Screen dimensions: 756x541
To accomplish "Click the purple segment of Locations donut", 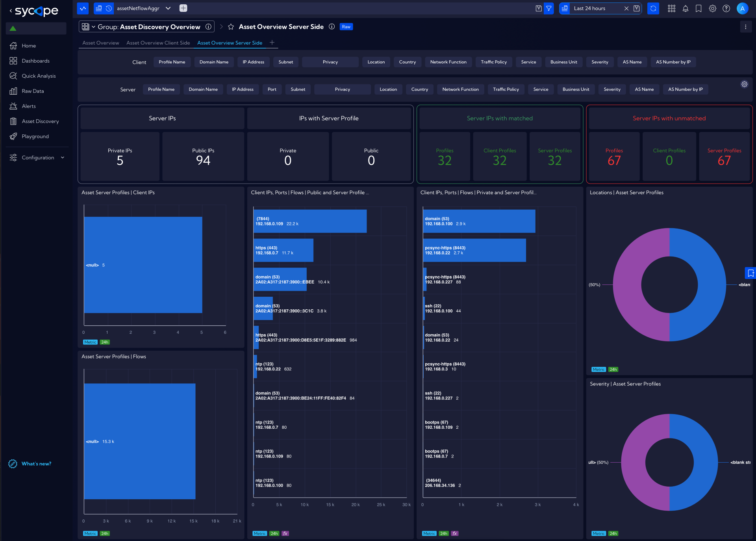I will (627, 284).
